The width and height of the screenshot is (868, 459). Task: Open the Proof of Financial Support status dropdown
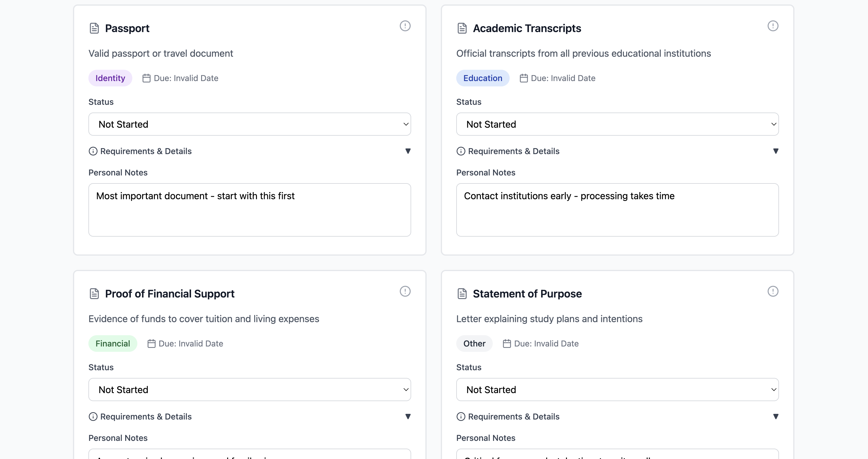click(250, 390)
